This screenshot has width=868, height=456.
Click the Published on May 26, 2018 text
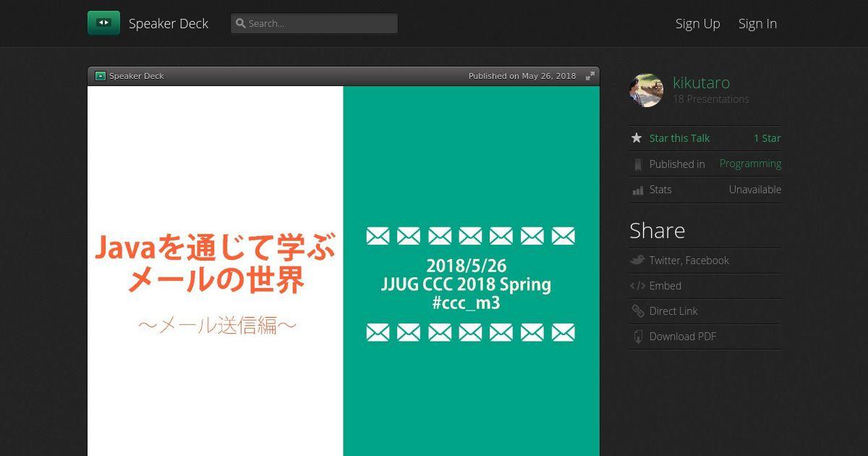[522, 76]
